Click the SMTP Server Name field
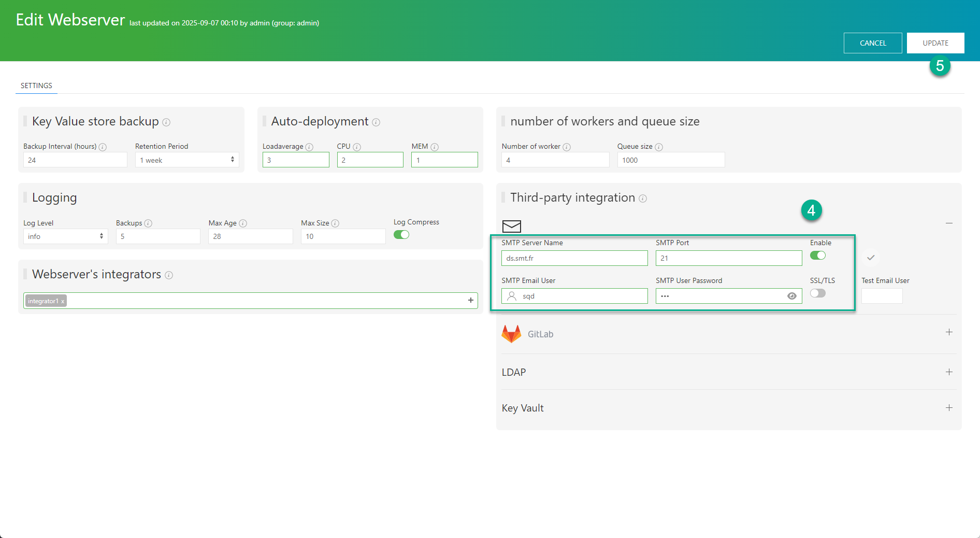This screenshot has width=980, height=538. point(574,258)
